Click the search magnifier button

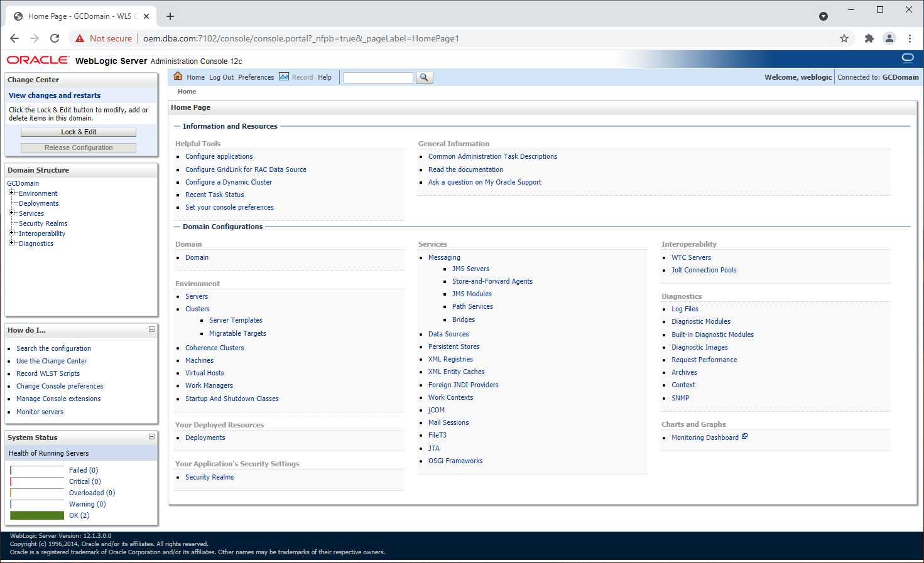coord(424,77)
